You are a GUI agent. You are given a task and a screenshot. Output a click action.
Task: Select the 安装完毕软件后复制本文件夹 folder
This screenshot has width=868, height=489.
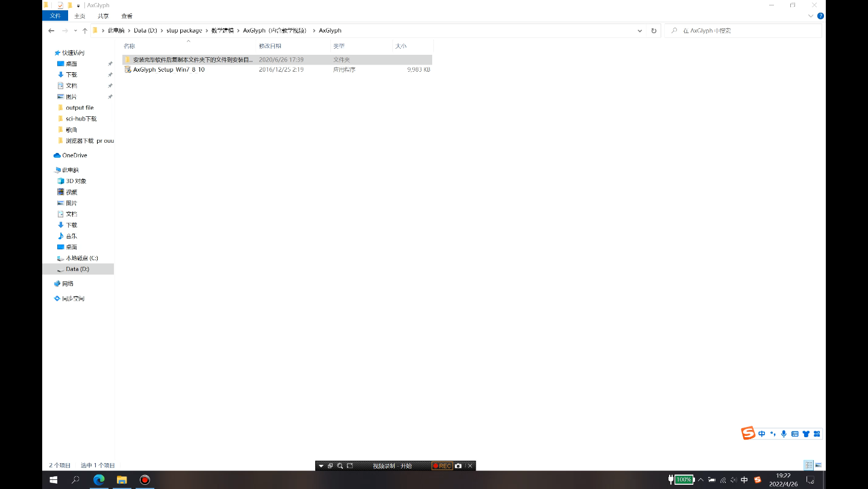click(277, 60)
